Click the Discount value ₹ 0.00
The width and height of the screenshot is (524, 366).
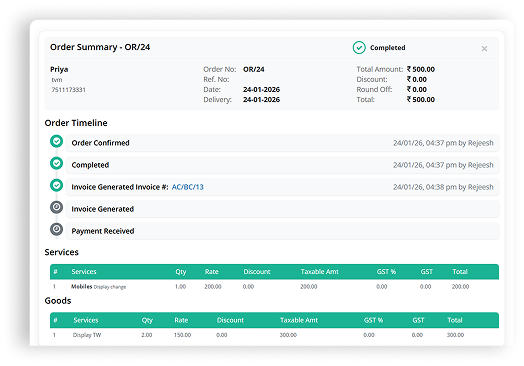(416, 80)
